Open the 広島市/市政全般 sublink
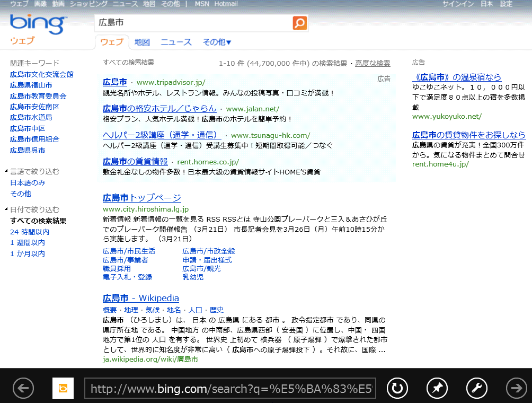 click(209, 251)
